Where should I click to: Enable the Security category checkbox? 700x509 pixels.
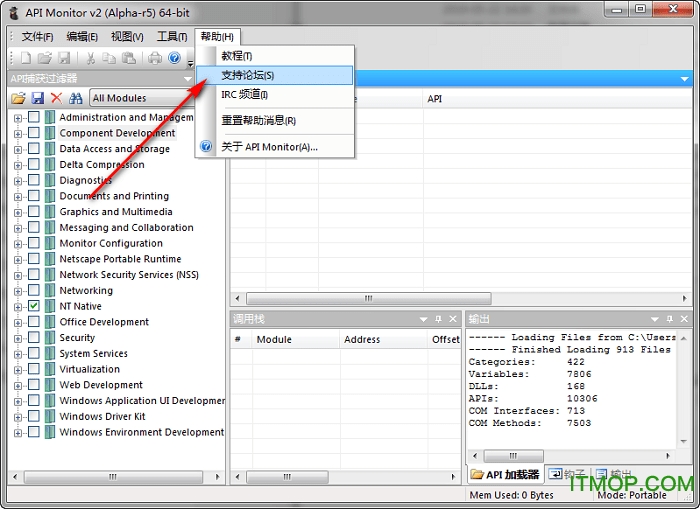pyautogui.click(x=34, y=338)
